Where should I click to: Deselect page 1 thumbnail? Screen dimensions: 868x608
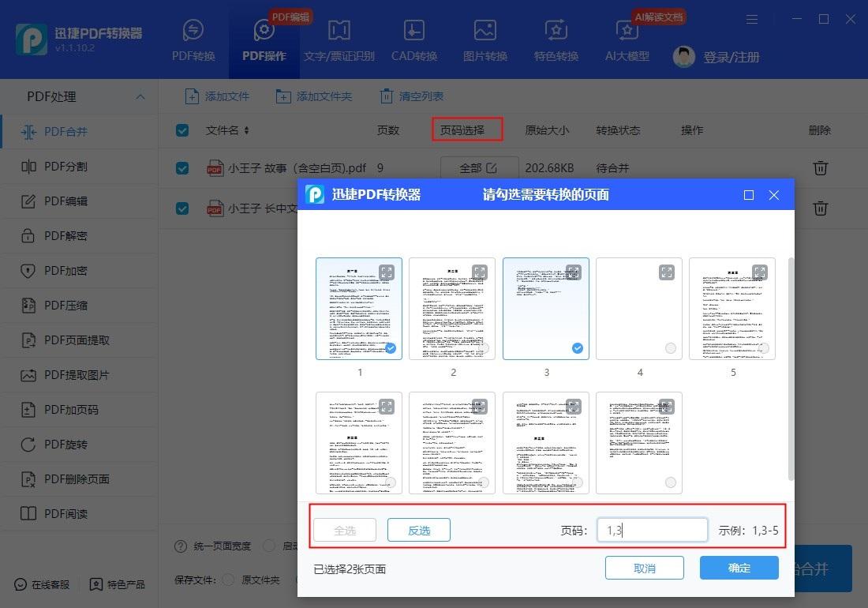pyautogui.click(x=359, y=309)
